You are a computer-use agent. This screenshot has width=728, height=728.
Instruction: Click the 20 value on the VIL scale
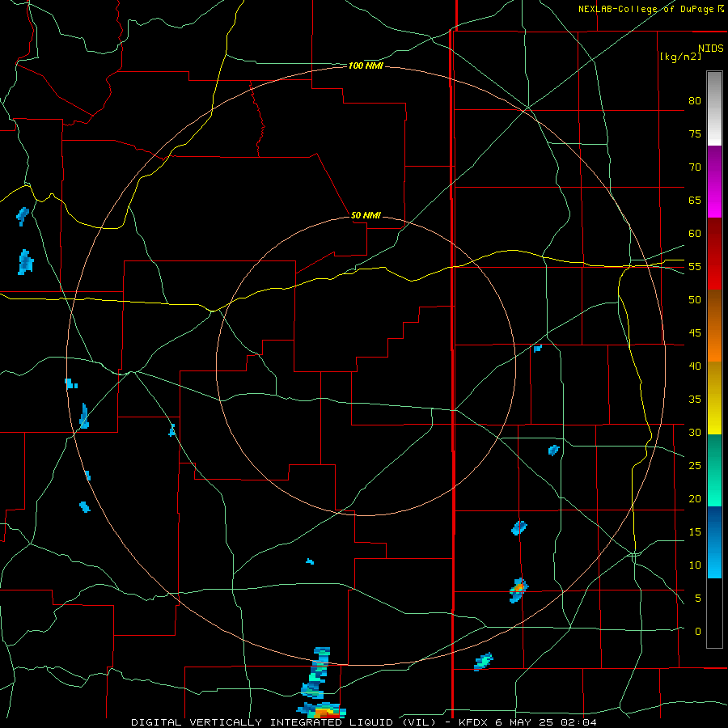pyautogui.click(x=695, y=498)
